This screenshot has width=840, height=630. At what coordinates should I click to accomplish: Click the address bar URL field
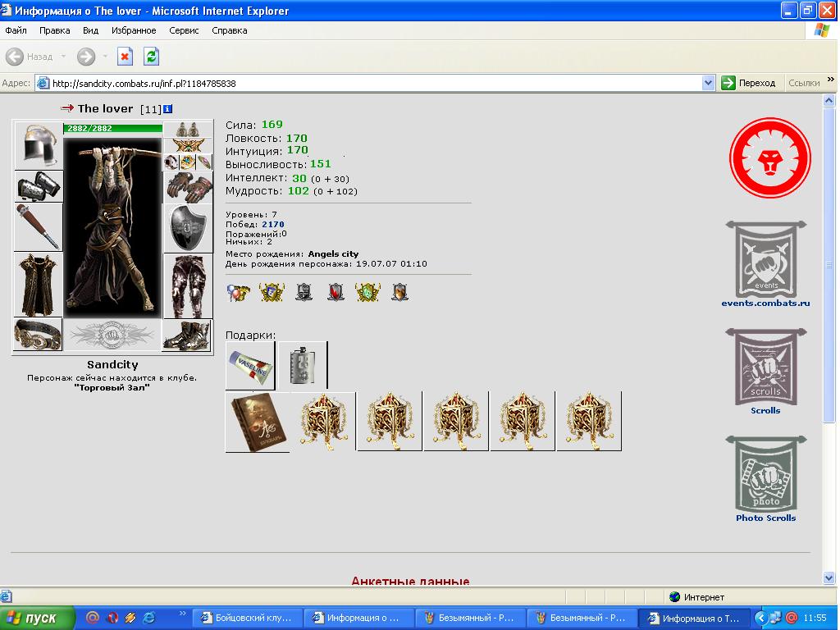(x=375, y=83)
